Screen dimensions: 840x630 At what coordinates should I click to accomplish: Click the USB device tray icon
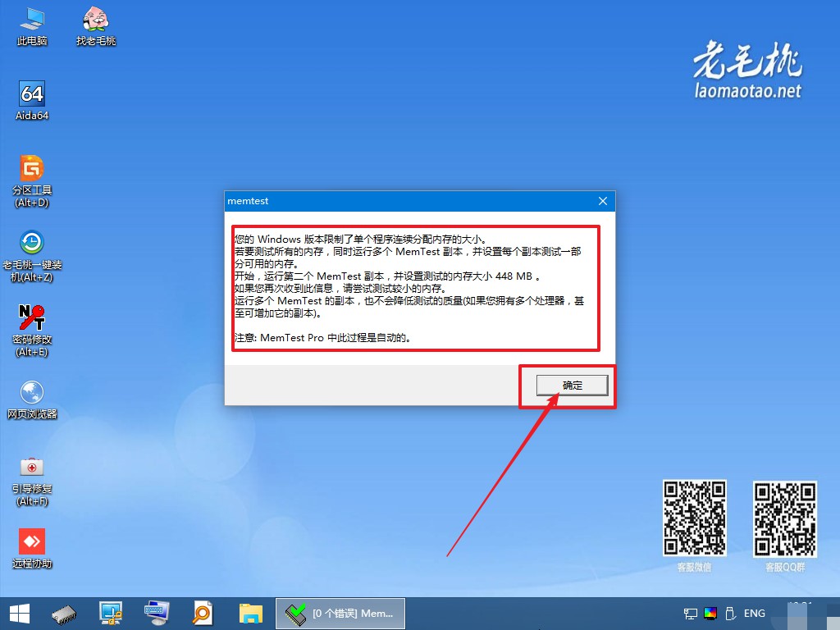point(729,614)
